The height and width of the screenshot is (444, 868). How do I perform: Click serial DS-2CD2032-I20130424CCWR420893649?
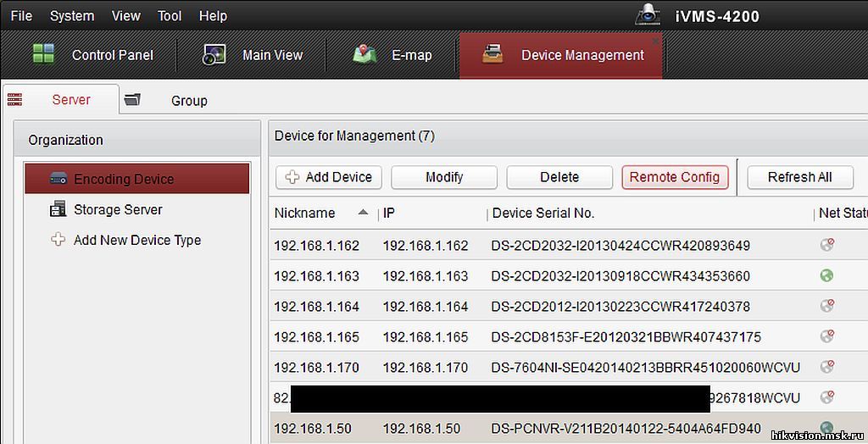tap(620, 246)
